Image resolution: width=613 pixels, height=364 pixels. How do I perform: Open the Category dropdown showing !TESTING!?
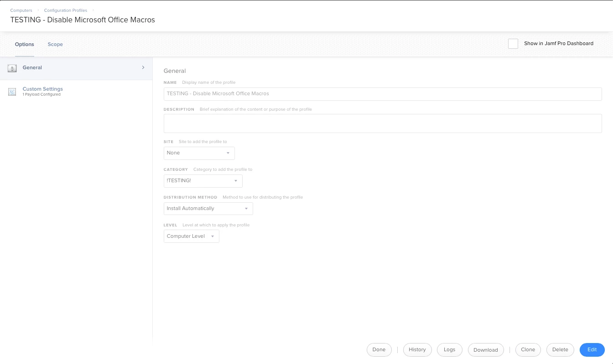point(203,181)
